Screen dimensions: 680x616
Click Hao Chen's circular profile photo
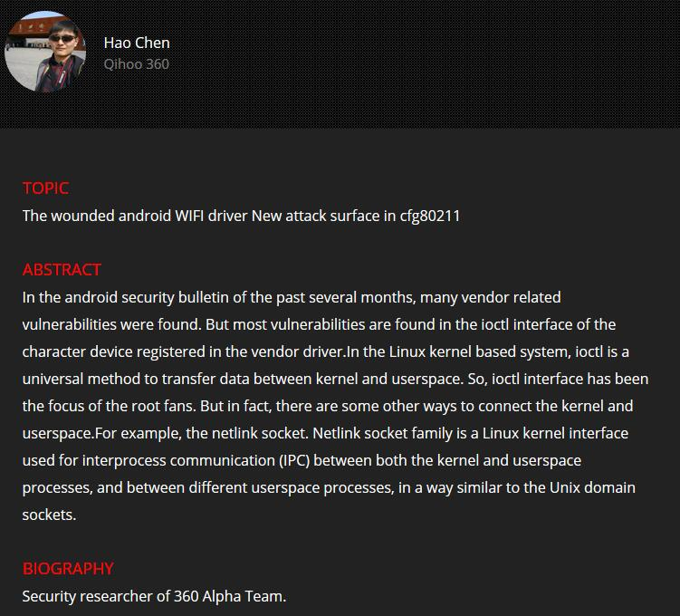pos(45,52)
